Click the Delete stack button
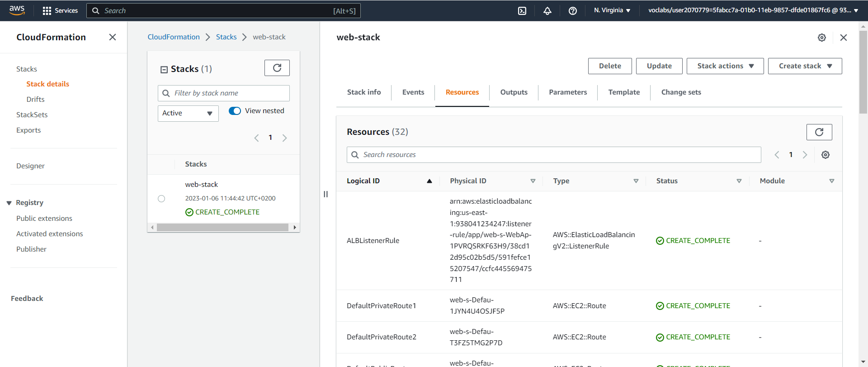Image resolution: width=868 pixels, height=367 pixels. pyautogui.click(x=610, y=66)
